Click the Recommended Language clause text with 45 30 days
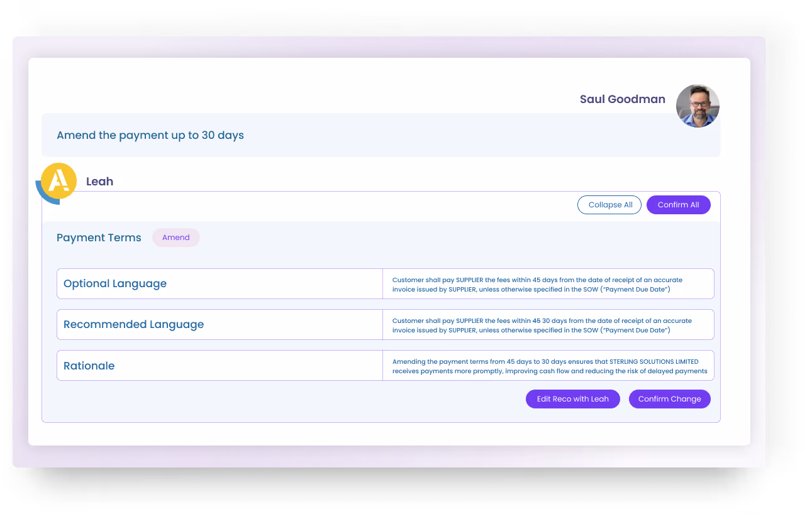Viewport: 812px width, 514px height. click(x=542, y=325)
